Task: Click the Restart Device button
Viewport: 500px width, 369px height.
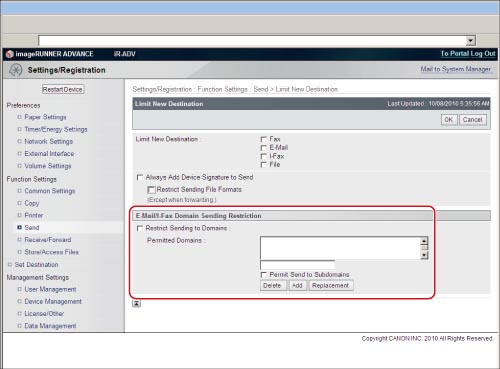Action: (x=63, y=89)
